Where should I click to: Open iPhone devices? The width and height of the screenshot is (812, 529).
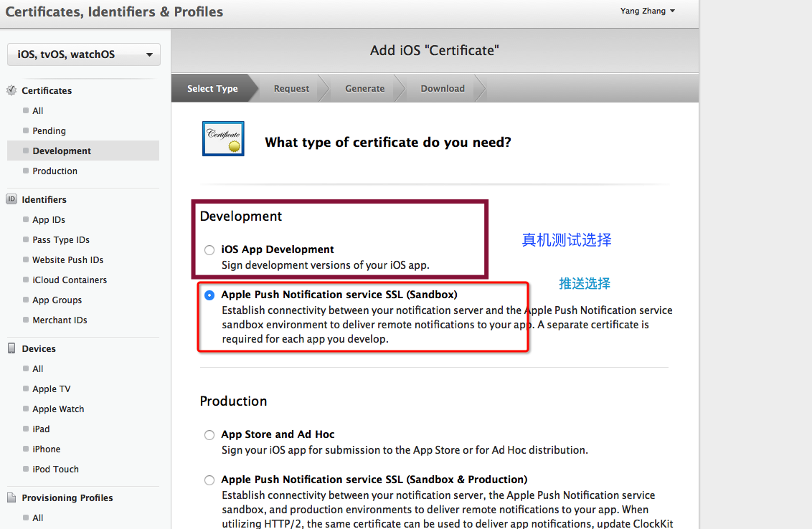coord(46,449)
